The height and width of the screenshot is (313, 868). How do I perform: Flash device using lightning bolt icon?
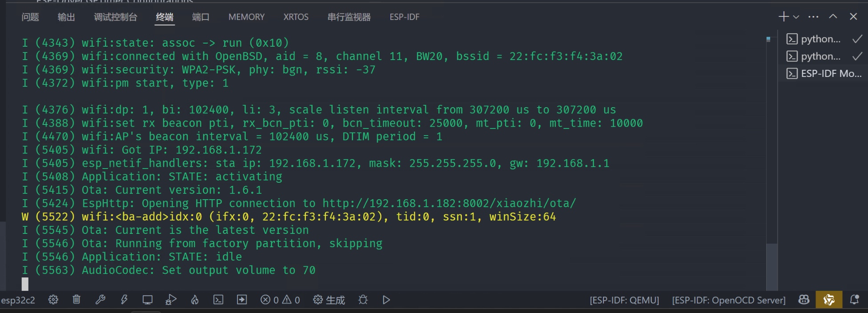pos(124,300)
